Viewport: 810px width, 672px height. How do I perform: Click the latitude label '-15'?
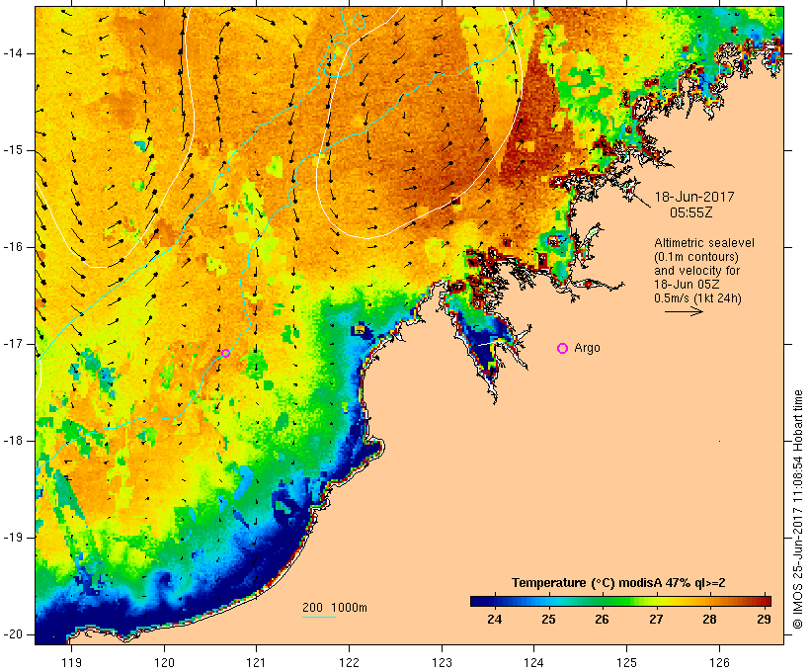coord(13,150)
